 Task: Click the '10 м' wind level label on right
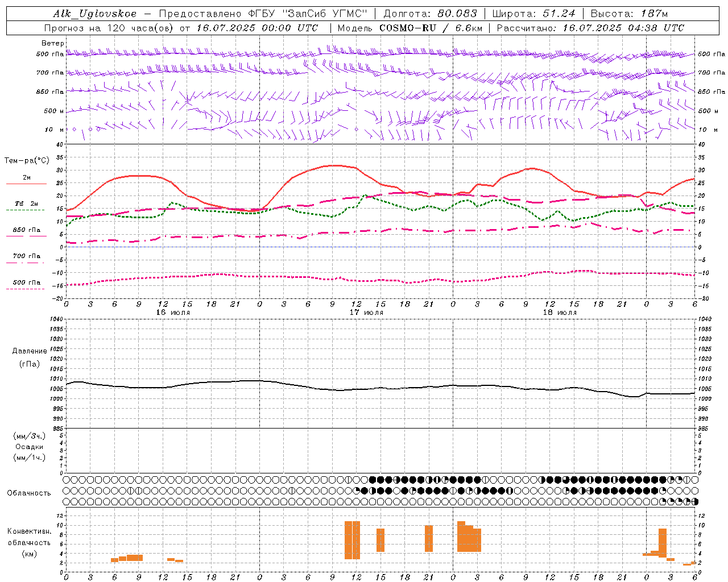tap(709, 130)
